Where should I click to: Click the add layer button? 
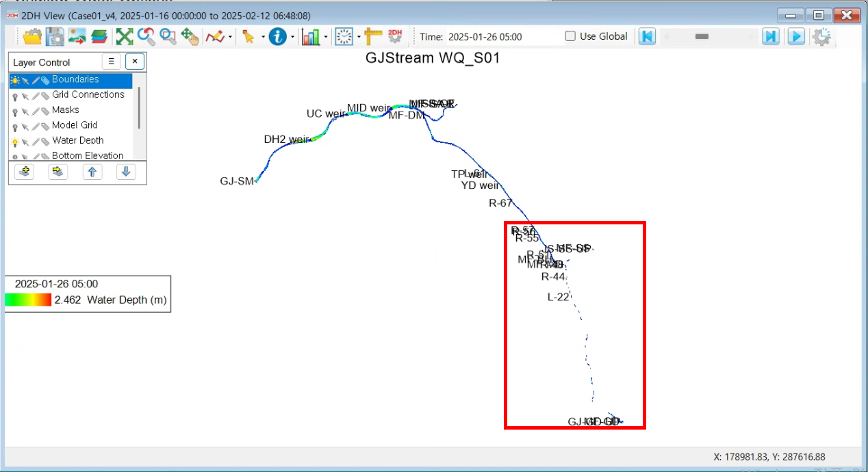tap(25, 172)
